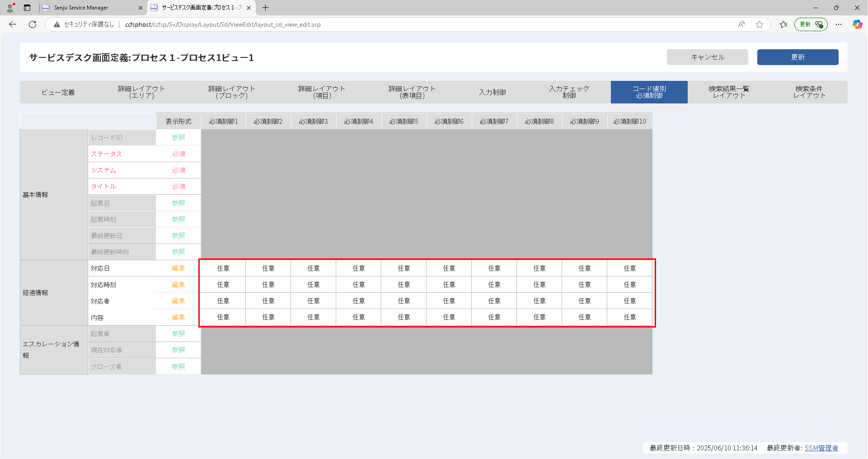Open the 詳細レイアウト(表項目) tab
The height and width of the screenshot is (459, 868).
412,92
